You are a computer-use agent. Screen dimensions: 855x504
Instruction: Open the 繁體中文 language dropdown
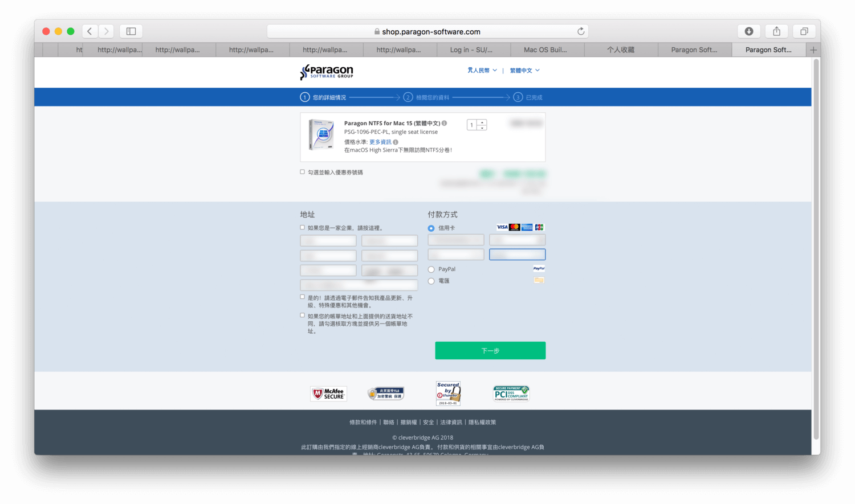tap(524, 71)
